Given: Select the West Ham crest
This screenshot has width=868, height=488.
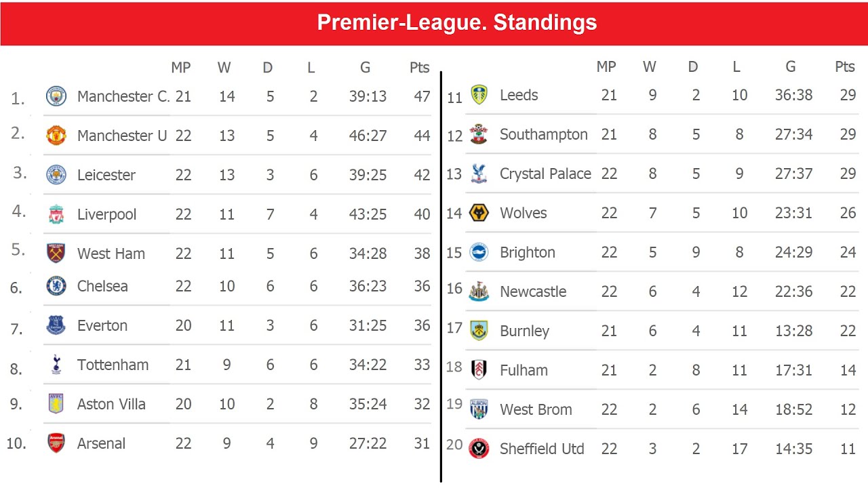Looking at the screenshot, I should click(56, 253).
